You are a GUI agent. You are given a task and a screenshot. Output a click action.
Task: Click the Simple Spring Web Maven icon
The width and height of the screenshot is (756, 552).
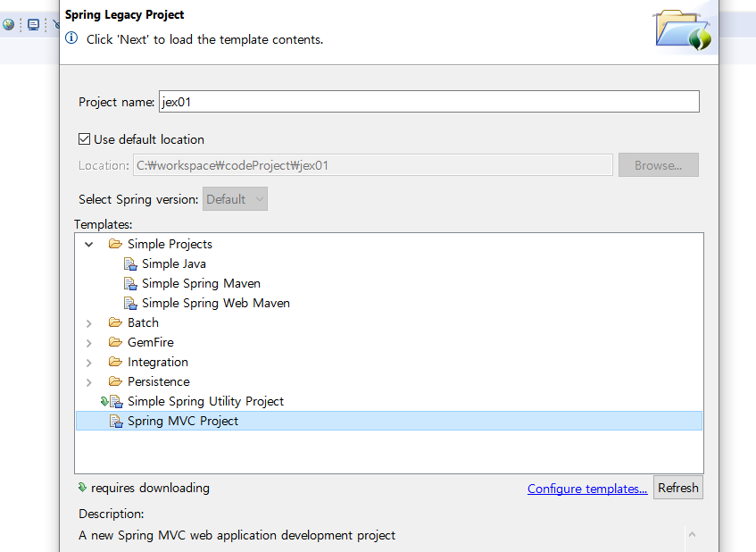click(x=130, y=304)
